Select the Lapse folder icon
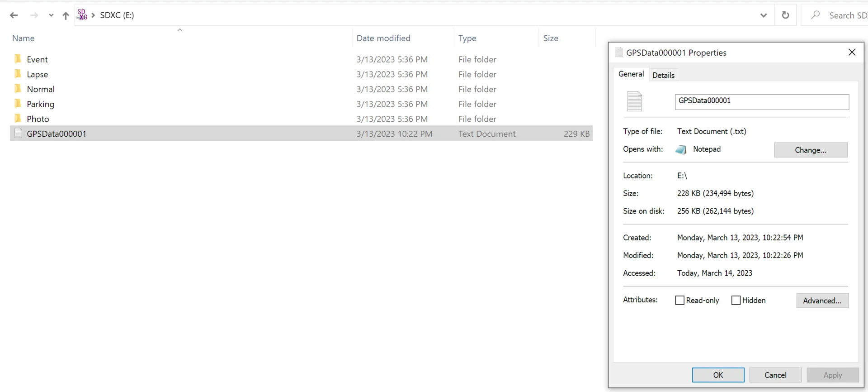 (18, 74)
